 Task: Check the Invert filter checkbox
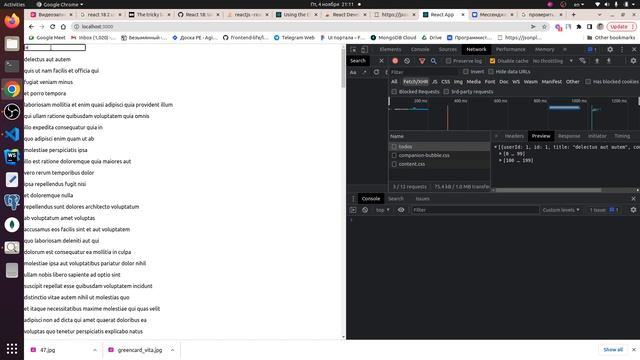[x=466, y=71]
